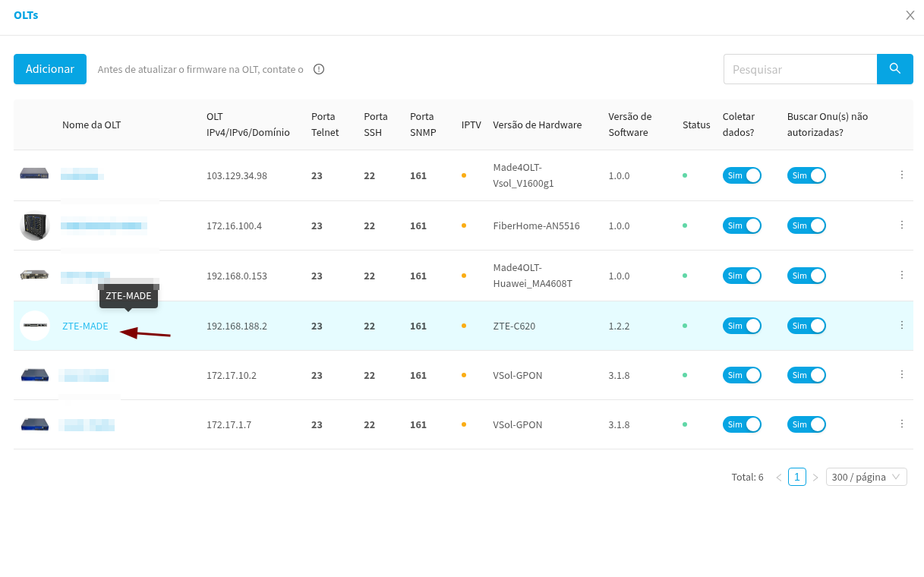924x577 pixels.
Task: Click the search magnifier icon button
Action: coord(894,69)
